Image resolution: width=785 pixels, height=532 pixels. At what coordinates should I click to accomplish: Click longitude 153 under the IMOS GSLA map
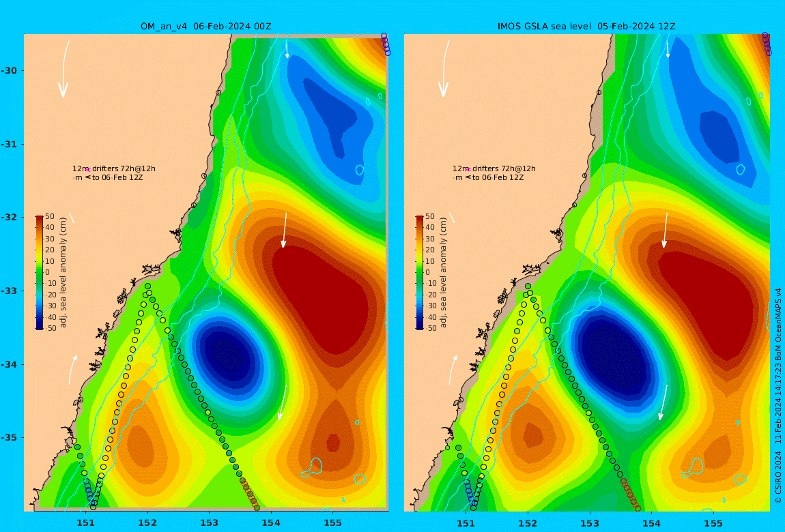point(590,523)
